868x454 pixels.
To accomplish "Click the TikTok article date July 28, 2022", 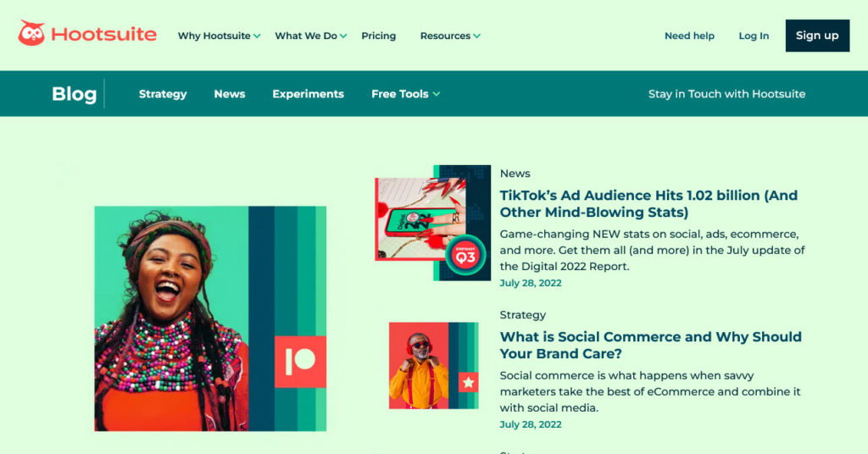I will coord(531,283).
